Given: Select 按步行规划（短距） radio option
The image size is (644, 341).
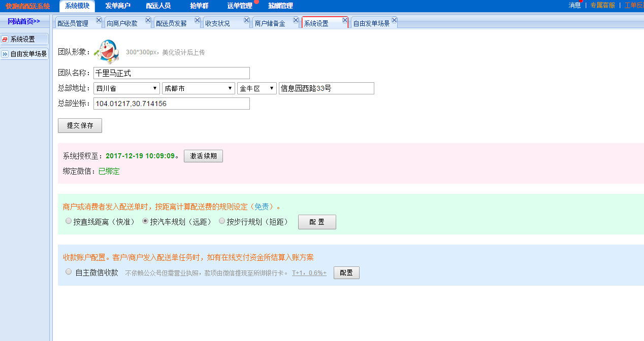Looking at the screenshot, I should pyautogui.click(x=222, y=221).
